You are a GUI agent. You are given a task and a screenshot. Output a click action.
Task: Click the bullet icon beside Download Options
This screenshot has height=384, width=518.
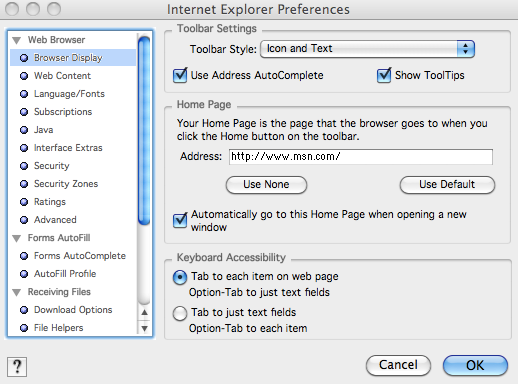(24, 310)
